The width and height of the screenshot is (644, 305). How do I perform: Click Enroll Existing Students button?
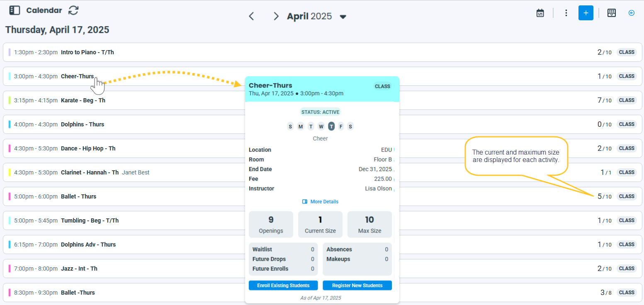pyautogui.click(x=283, y=286)
